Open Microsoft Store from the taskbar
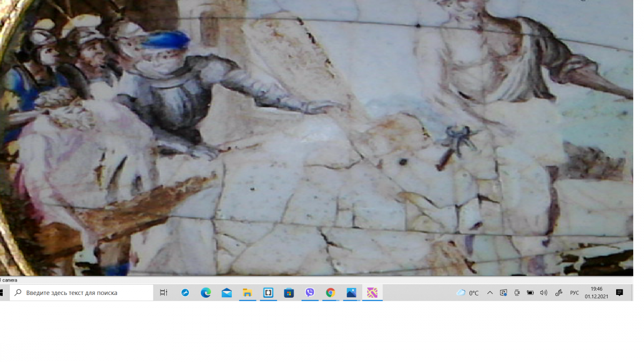 tap(289, 293)
